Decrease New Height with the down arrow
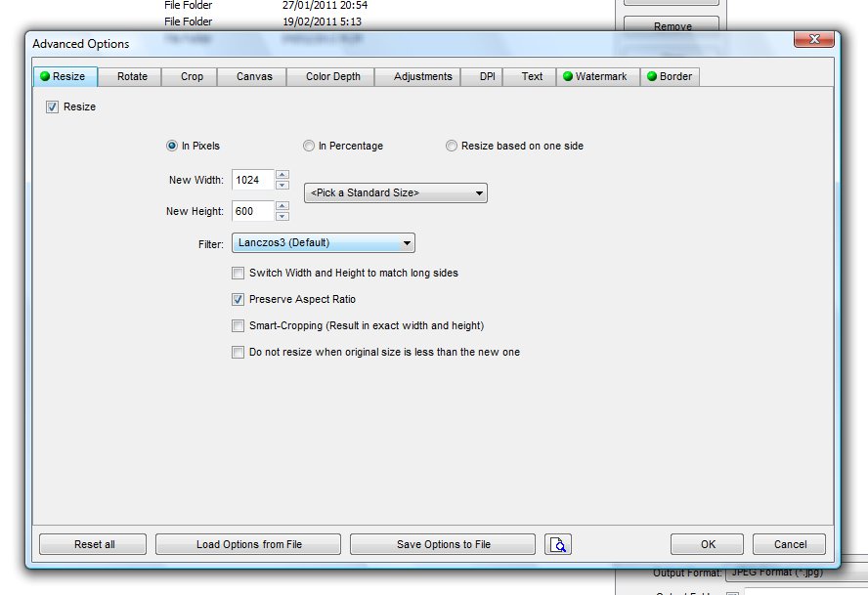 pyautogui.click(x=282, y=216)
